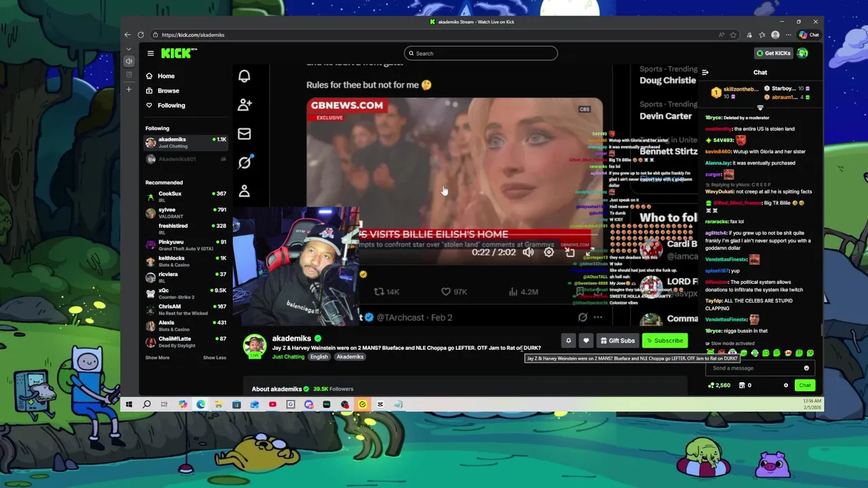Click the retweet icon showing 14K
This screenshot has width=868, height=488.
tap(379, 291)
